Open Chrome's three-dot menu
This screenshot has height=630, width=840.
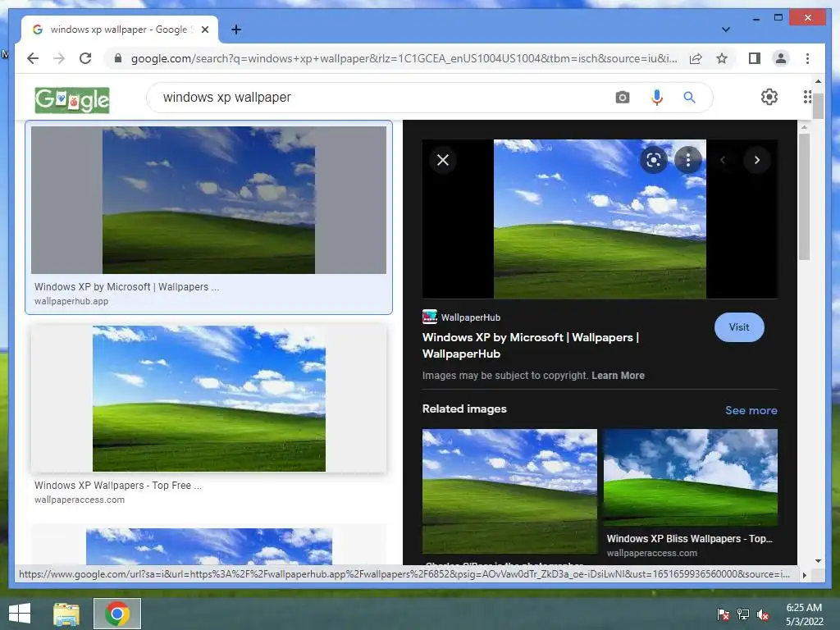pos(807,58)
